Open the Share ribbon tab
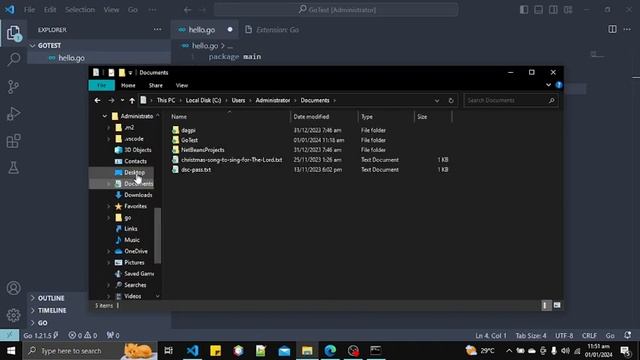 (156, 85)
